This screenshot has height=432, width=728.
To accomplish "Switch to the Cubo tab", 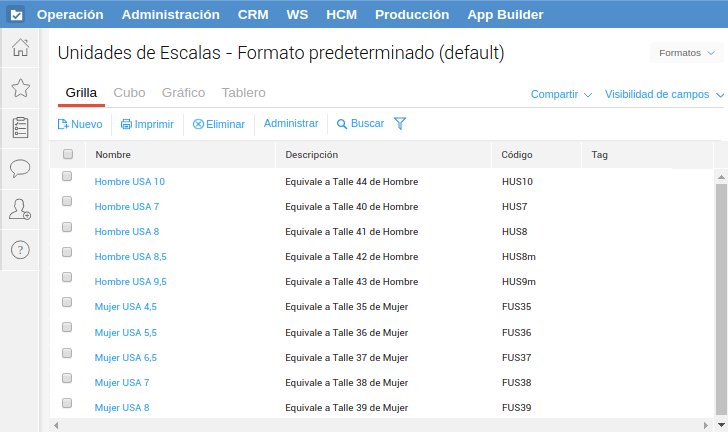I will (129, 93).
